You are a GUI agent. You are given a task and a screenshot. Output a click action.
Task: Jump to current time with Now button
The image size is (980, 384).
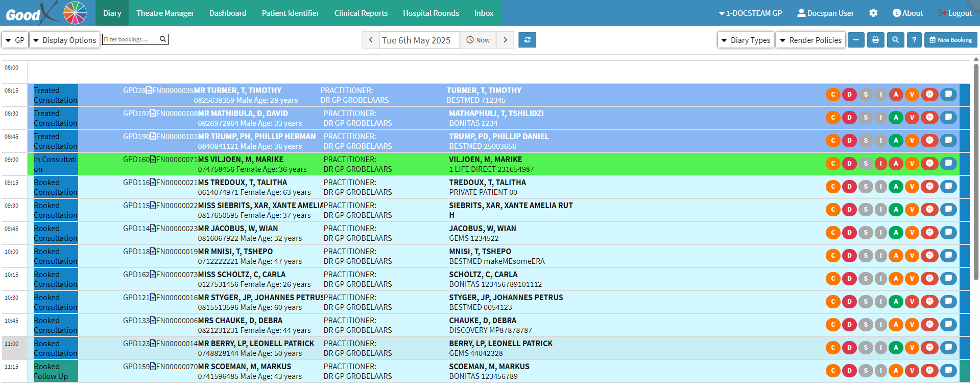click(x=478, y=40)
